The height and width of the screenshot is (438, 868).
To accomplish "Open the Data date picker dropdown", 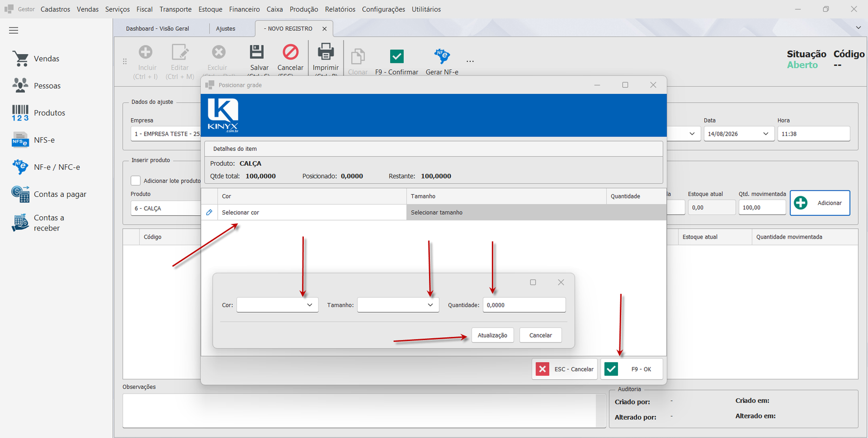I will (x=765, y=134).
